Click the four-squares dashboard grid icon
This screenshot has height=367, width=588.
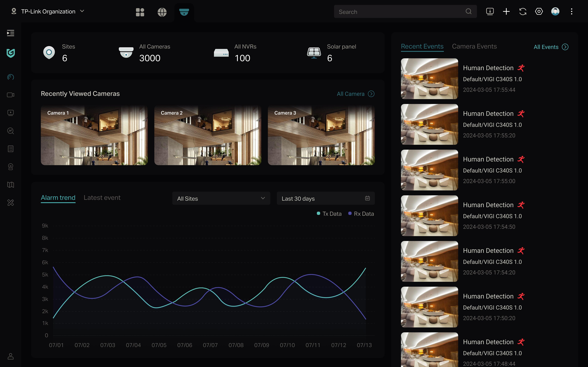pos(140,12)
